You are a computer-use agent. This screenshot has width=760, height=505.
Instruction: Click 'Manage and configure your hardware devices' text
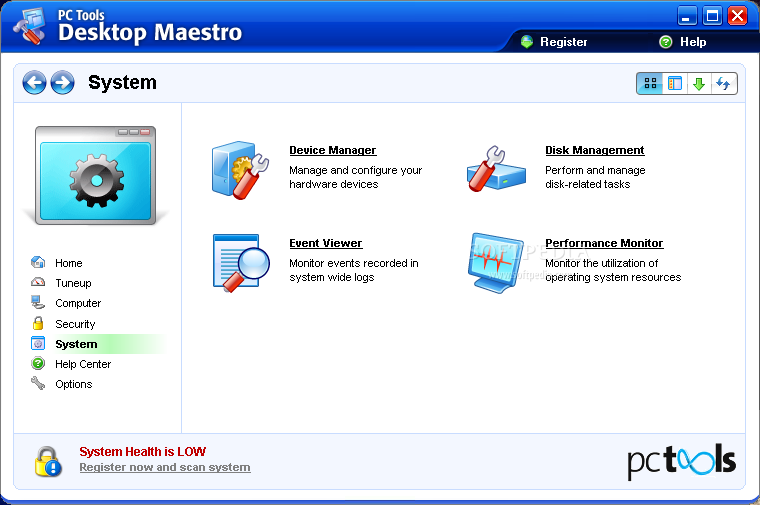(x=355, y=177)
